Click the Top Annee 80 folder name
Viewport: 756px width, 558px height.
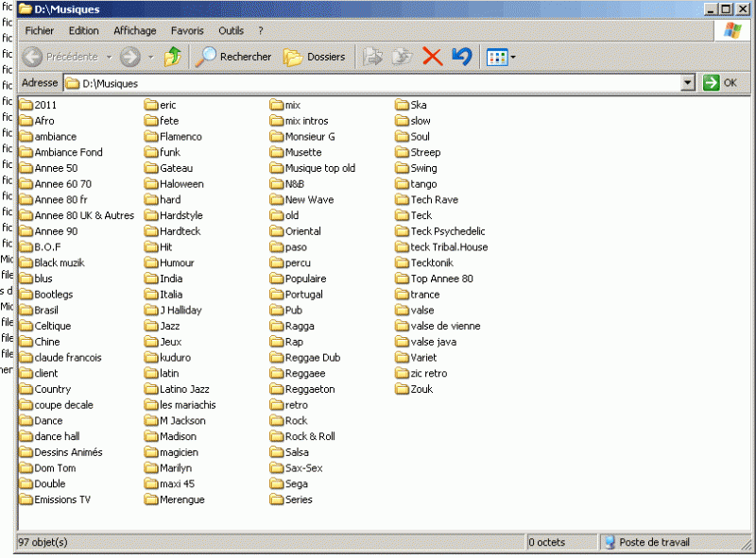click(441, 279)
